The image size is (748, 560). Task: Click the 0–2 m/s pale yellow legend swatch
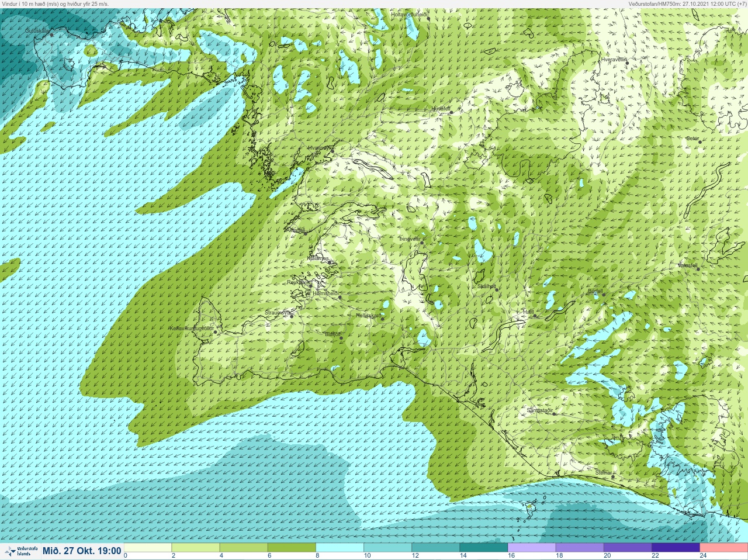[148, 547]
